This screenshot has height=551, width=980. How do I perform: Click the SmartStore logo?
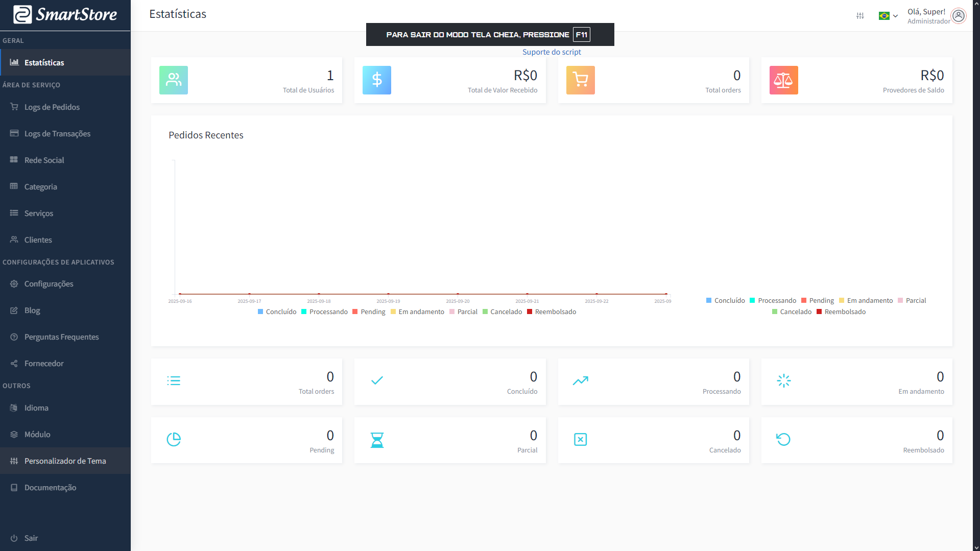(x=65, y=15)
